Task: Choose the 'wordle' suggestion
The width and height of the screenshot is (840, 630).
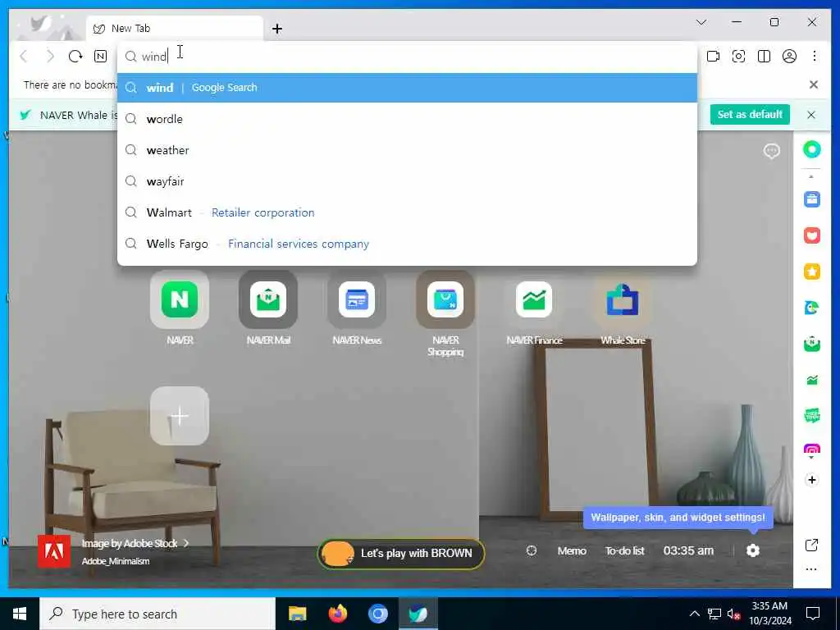Action: tap(407, 119)
